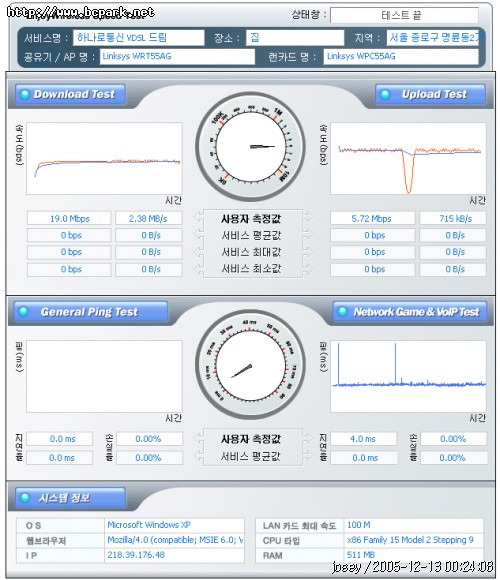Select the x86 Family 15 CPU value
The width and height of the screenshot is (500, 580).
[x=410, y=540]
